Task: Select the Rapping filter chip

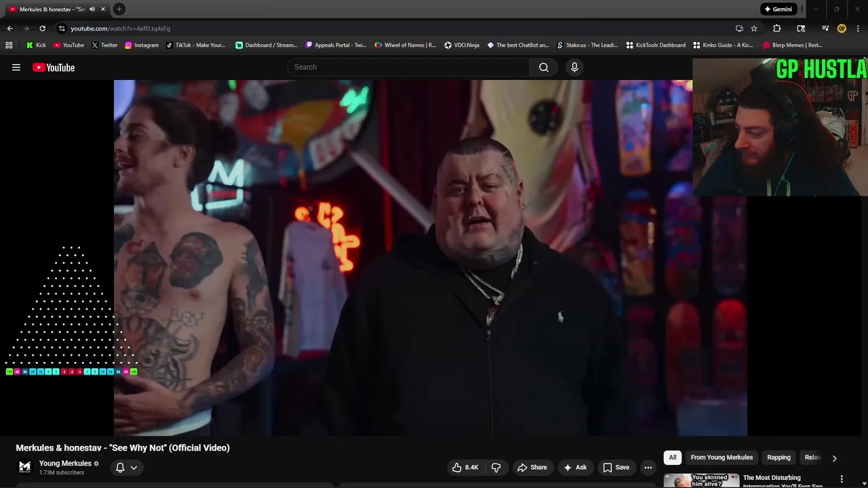Action: [778, 457]
